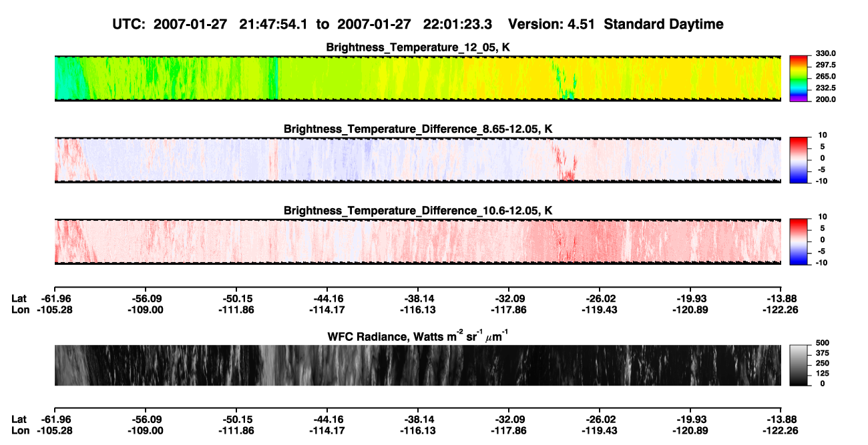Viewport: 868px width, 445px height.
Task: Click the red-blue colorbar beside the 8.65-12.05 panel
Action: click(799, 160)
